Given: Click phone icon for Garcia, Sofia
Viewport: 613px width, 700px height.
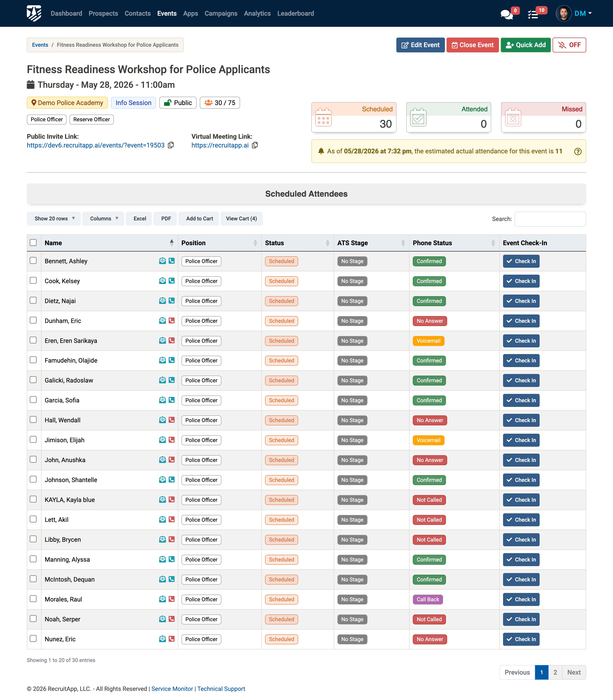Looking at the screenshot, I should 172,400.
